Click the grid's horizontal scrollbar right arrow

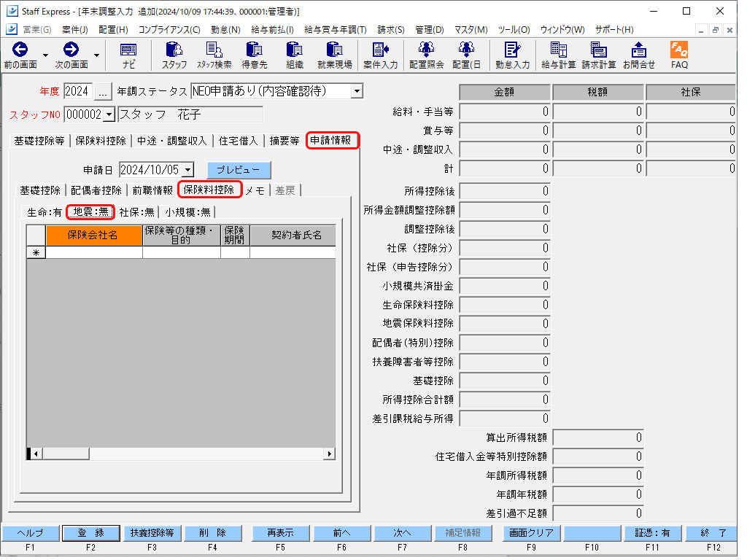(x=329, y=454)
